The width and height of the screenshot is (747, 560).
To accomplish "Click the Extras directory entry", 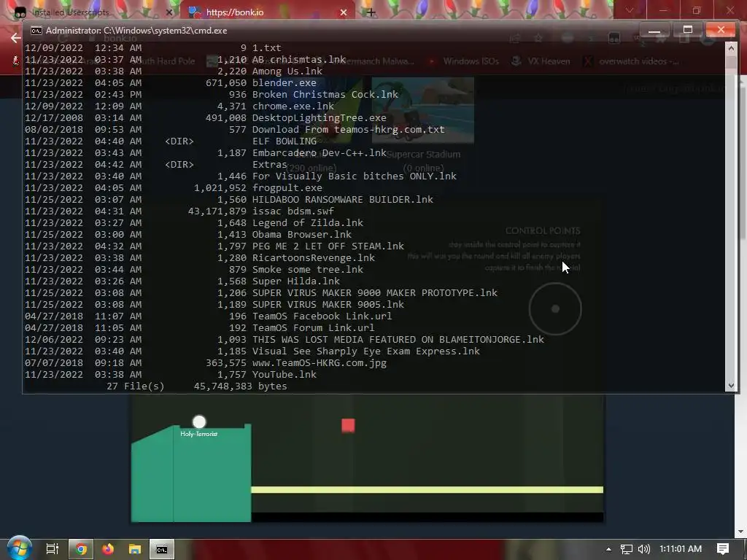I will tap(270, 164).
